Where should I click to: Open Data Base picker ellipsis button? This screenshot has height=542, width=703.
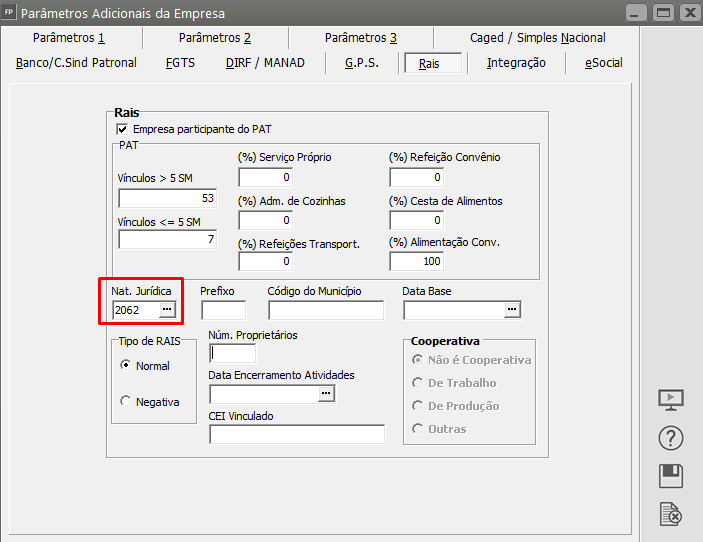pyautogui.click(x=512, y=310)
